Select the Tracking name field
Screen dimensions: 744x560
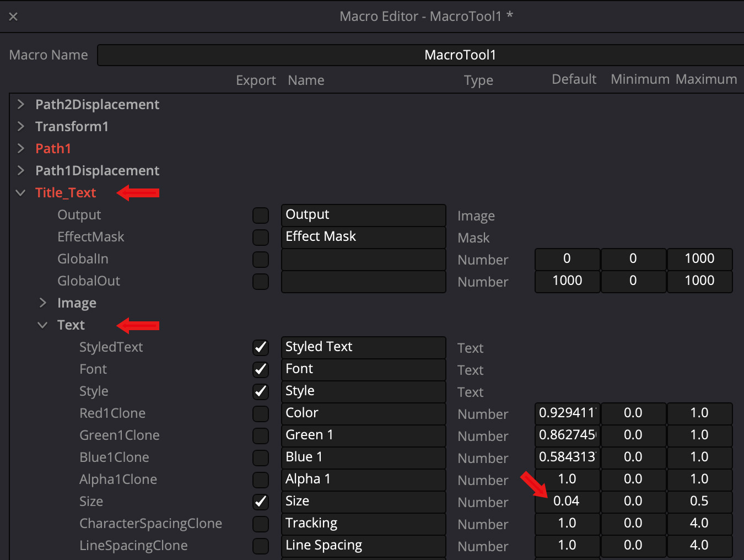pos(363,523)
